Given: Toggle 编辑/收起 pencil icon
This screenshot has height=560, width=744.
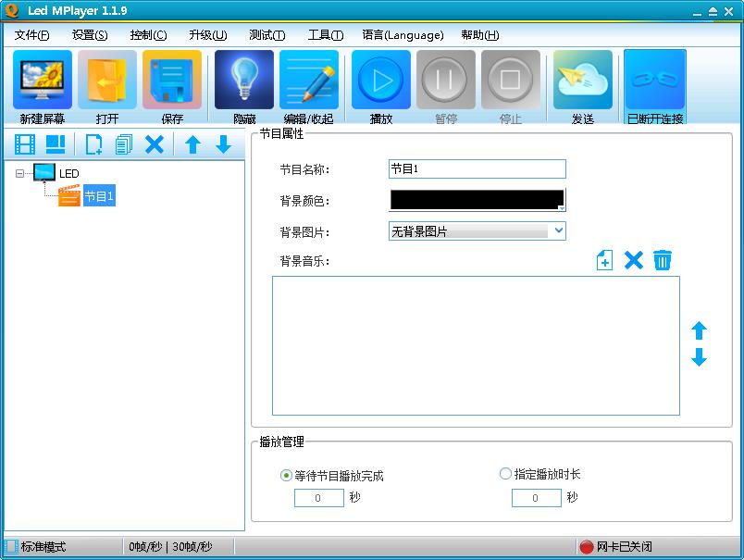Looking at the screenshot, I should point(309,80).
